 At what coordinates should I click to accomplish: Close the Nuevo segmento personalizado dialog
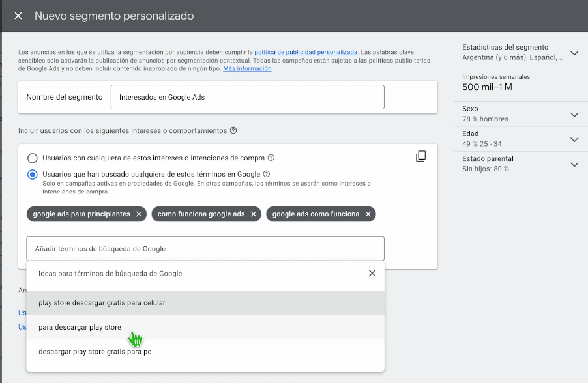point(18,16)
